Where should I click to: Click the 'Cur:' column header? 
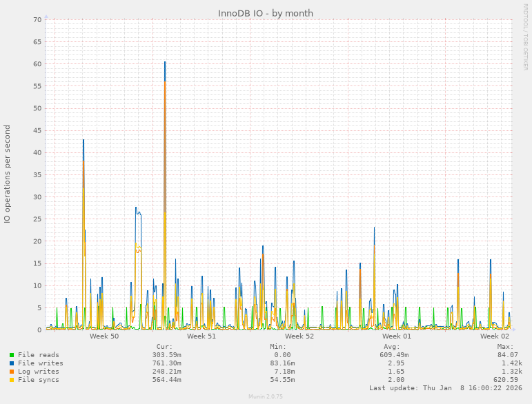[x=164, y=347]
